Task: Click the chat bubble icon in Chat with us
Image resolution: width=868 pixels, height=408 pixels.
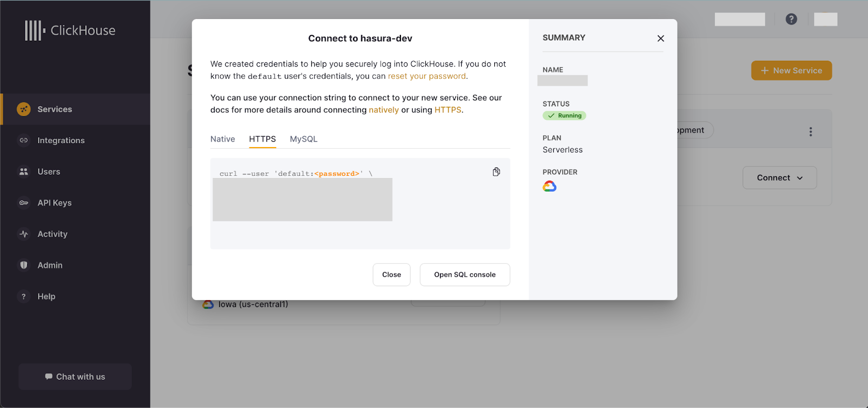Action: click(49, 377)
